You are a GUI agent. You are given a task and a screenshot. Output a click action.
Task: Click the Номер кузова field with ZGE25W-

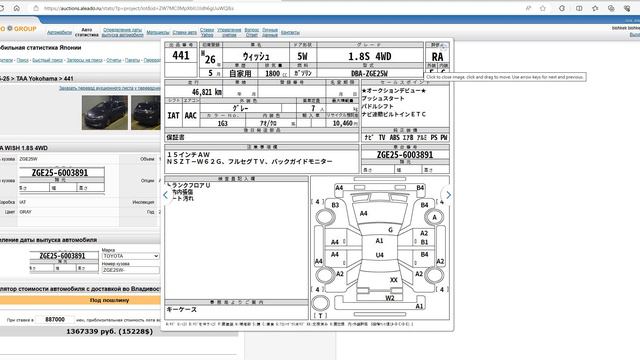click(131, 270)
